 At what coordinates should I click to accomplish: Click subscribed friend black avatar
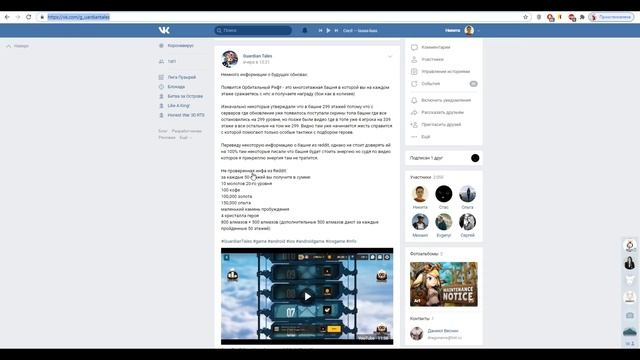[475, 158]
